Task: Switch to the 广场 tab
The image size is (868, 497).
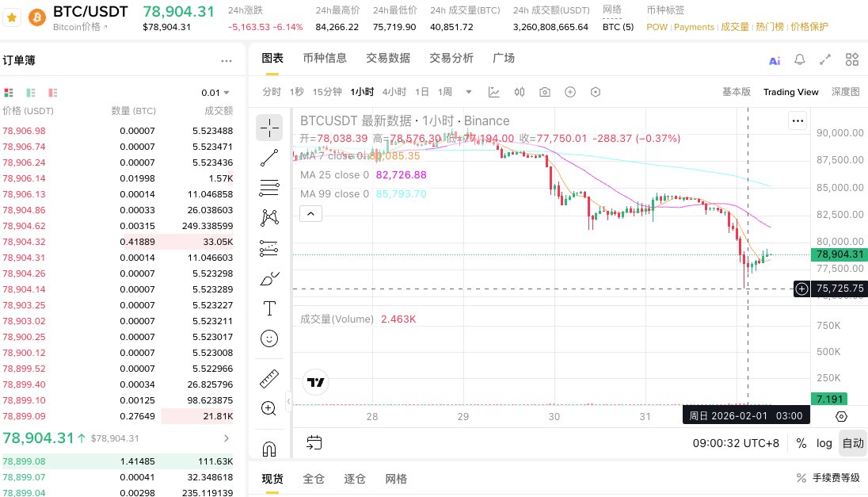Action: click(x=504, y=58)
